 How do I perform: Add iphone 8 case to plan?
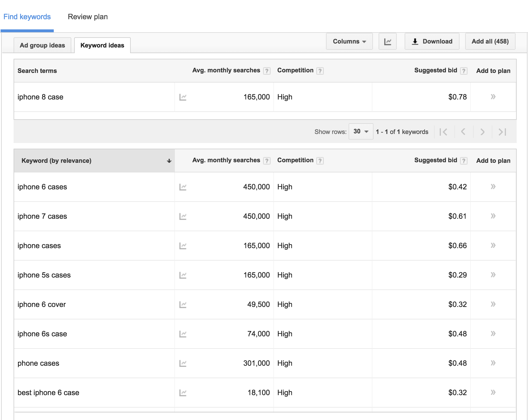click(493, 97)
